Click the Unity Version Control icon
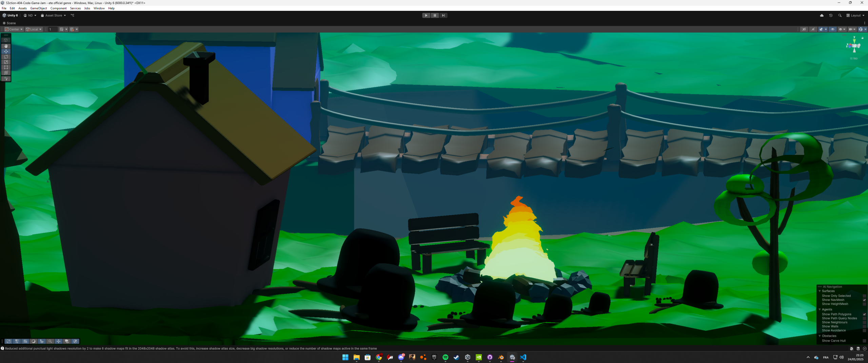This screenshot has width=868, height=363. click(x=72, y=15)
